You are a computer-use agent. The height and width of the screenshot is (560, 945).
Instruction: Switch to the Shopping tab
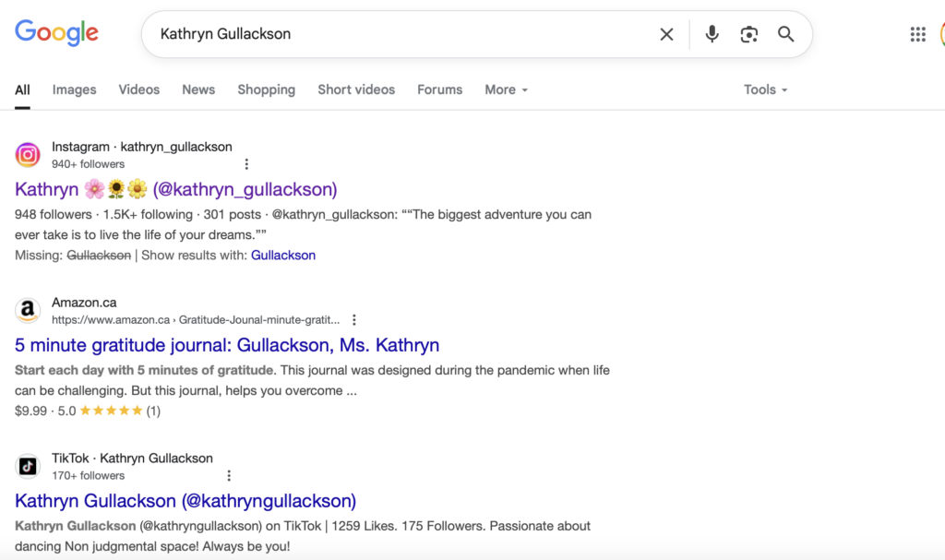coord(267,89)
